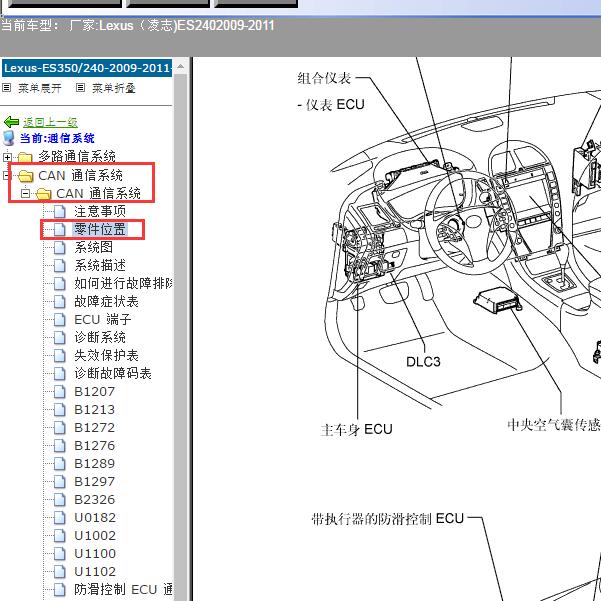
Task: Open the 诊断系统 page
Action: (100, 337)
